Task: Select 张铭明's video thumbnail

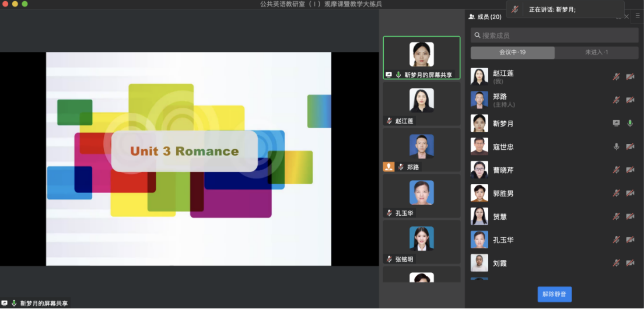Action: (x=421, y=243)
